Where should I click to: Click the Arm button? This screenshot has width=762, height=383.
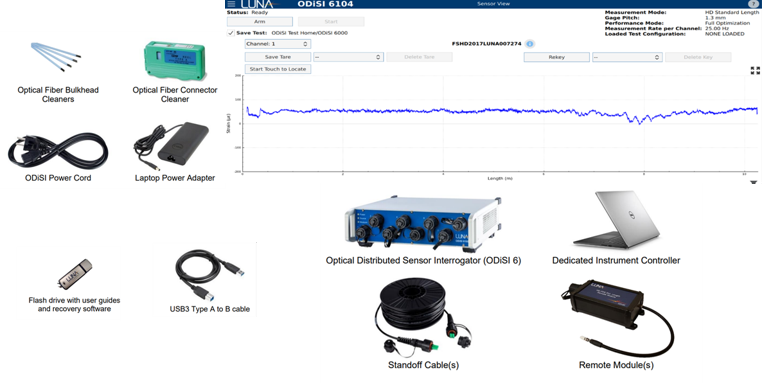click(260, 22)
